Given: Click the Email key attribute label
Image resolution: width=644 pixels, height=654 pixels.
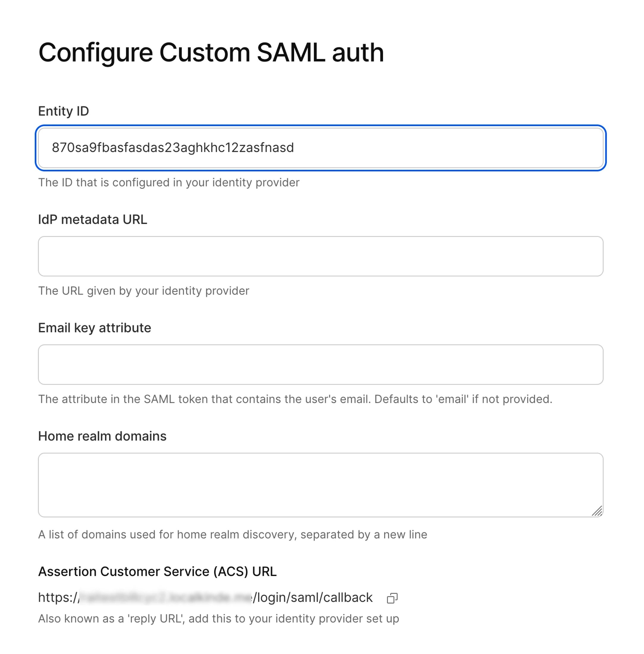Looking at the screenshot, I should click(x=95, y=328).
